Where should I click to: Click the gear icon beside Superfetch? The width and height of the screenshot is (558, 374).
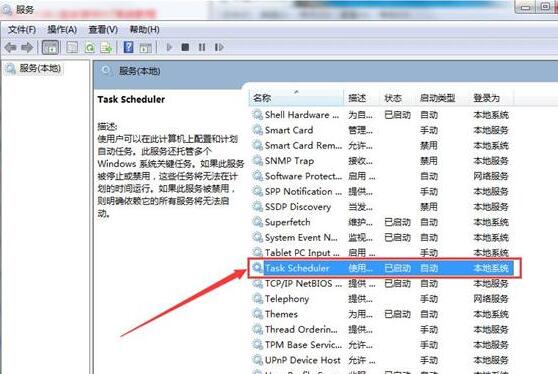pyautogui.click(x=257, y=222)
